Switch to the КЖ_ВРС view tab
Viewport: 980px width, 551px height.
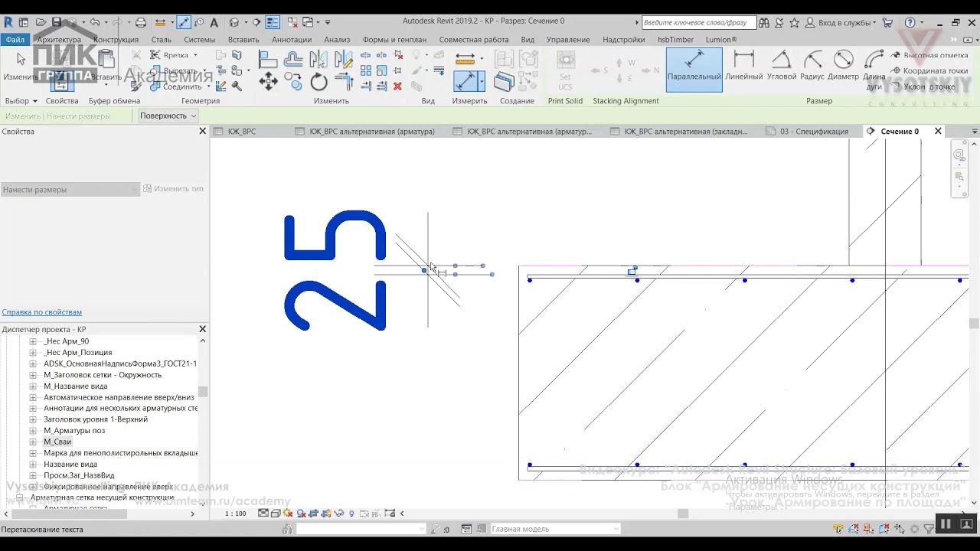[242, 132]
